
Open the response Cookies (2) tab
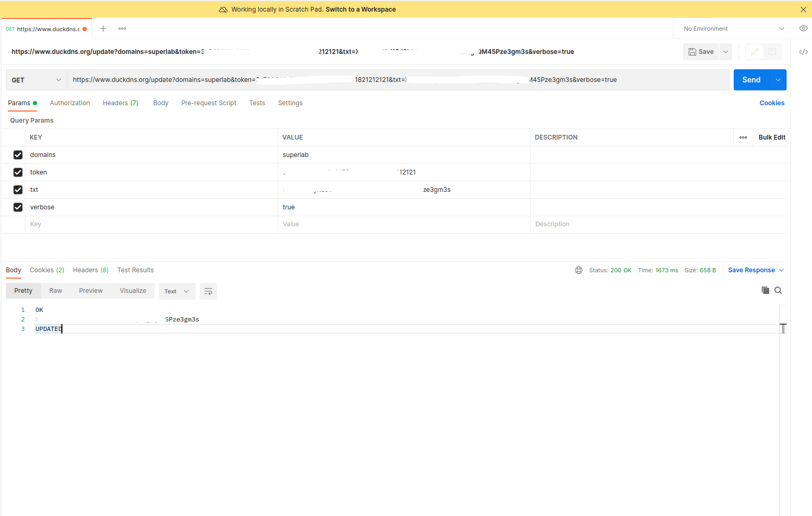pos(47,270)
